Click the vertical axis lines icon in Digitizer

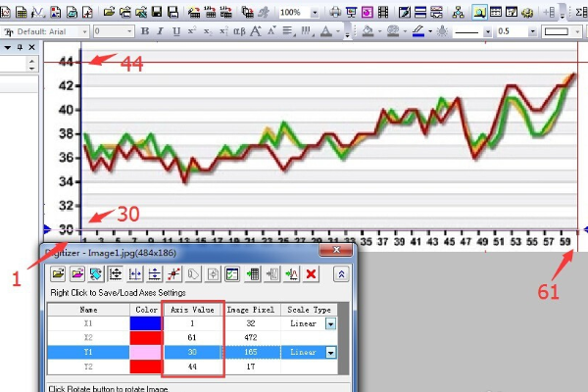pos(155,274)
